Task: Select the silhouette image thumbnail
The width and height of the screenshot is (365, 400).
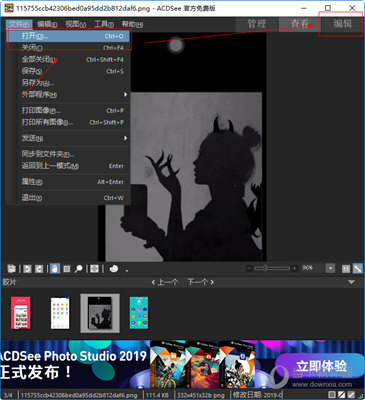Action: point(100,313)
